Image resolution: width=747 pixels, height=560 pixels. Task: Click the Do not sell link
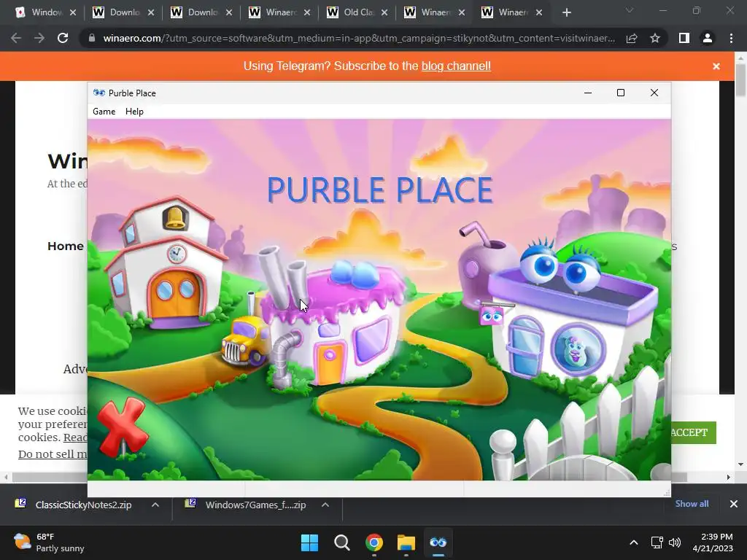(x=53, y=454)
